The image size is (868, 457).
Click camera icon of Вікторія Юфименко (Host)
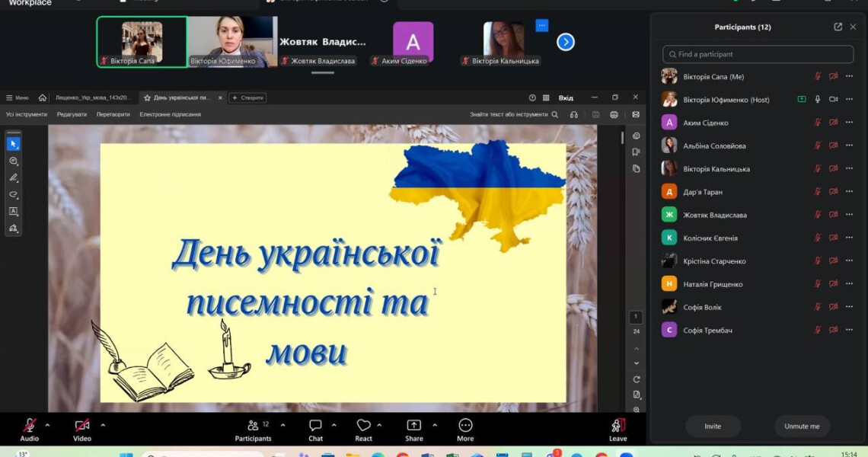(x=833, y=99)
